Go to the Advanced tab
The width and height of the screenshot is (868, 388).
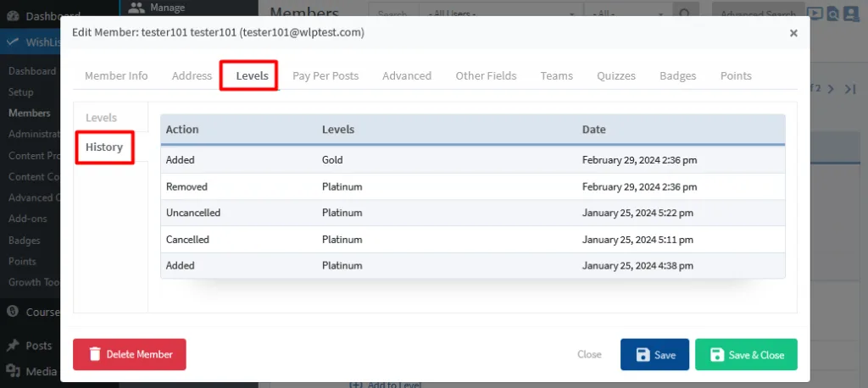coord(407,75)
